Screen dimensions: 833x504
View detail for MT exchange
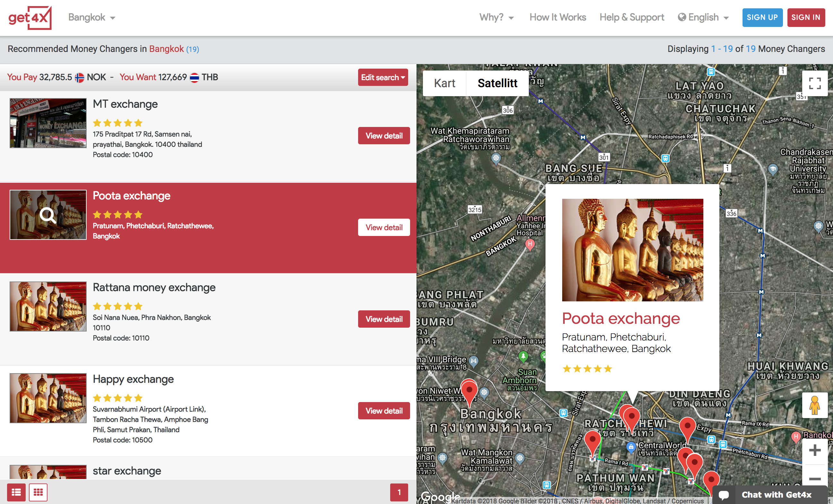coord(384,136)
